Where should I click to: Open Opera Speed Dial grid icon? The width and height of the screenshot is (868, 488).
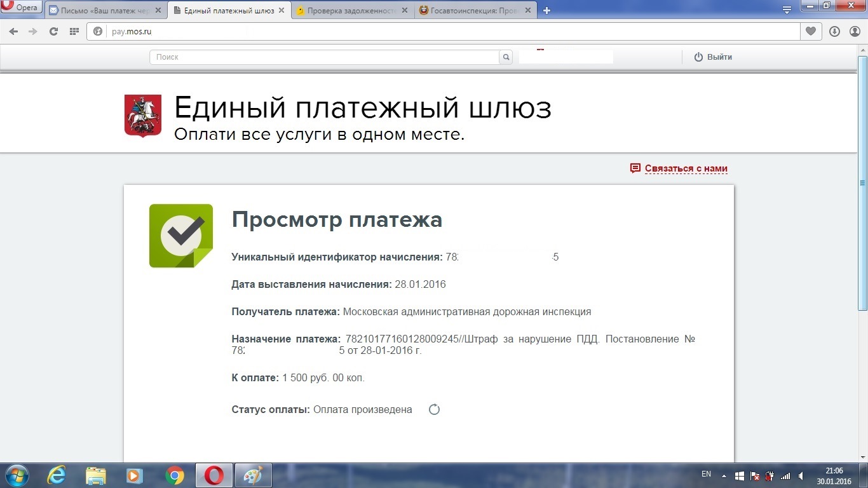click(74, 31)
